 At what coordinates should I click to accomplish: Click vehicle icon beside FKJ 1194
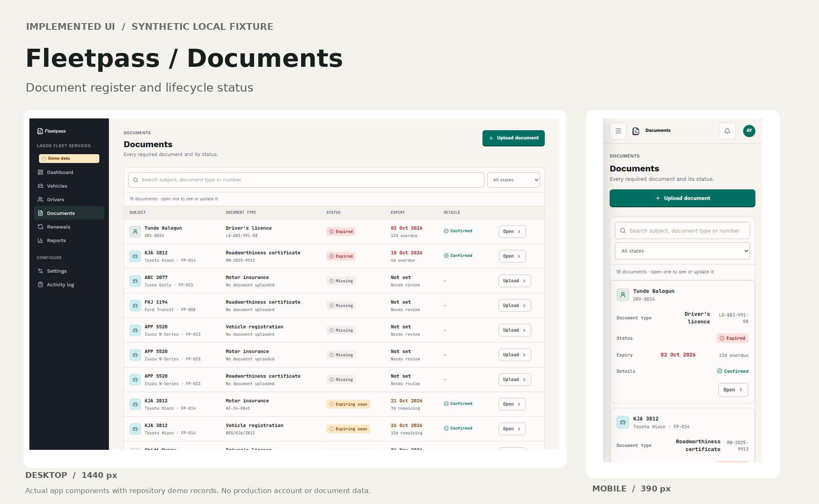pos(135,305)
